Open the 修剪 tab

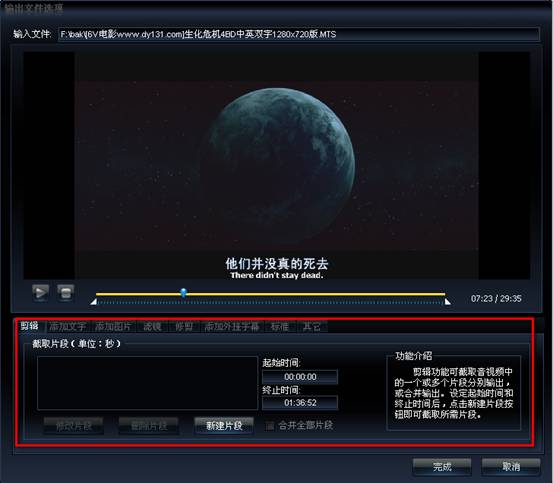[x=184, y=326]
